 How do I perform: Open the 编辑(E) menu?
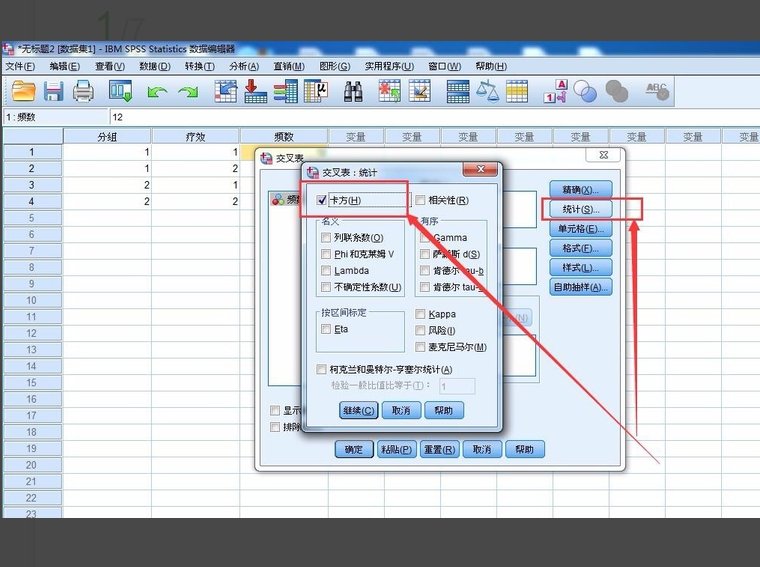(x=64, y=66)
